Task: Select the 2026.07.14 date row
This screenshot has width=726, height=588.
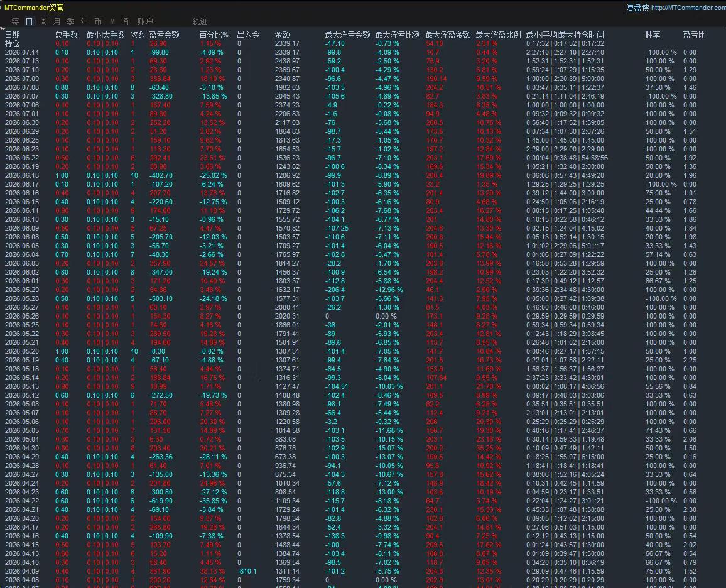Action: tap(22, 52)
